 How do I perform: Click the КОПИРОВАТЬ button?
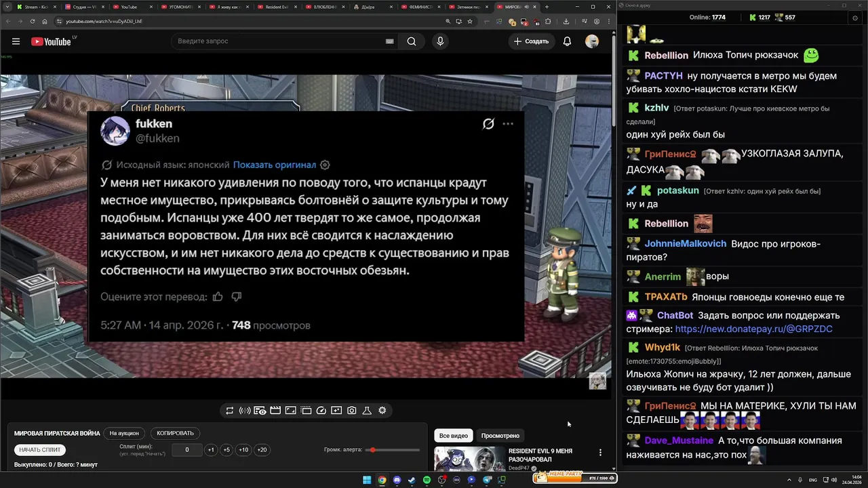pyautogui.click(x=175, y=433)
